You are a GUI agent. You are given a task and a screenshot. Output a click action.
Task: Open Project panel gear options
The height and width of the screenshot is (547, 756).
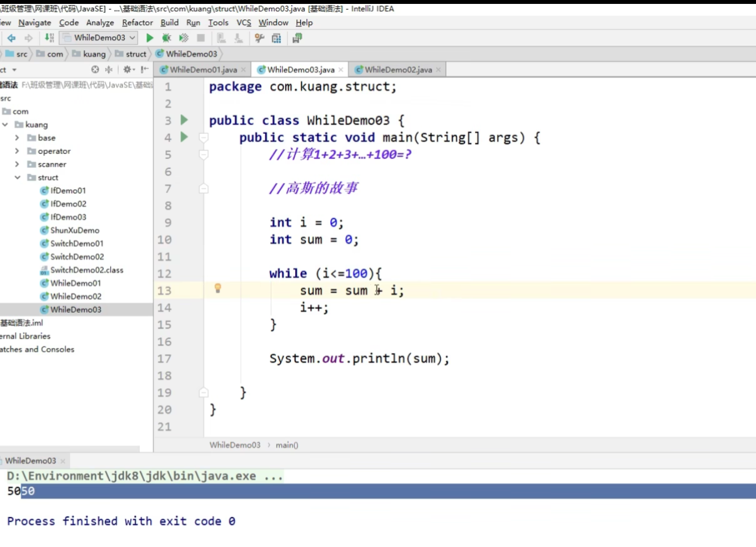[129, 70]
